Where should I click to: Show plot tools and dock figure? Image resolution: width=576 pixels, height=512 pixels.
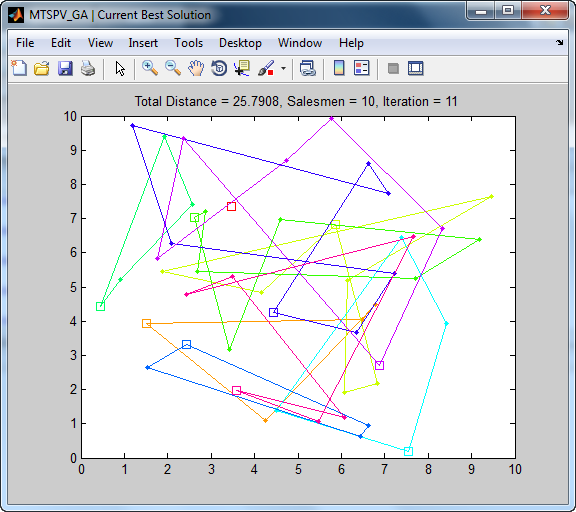point(416,68)
